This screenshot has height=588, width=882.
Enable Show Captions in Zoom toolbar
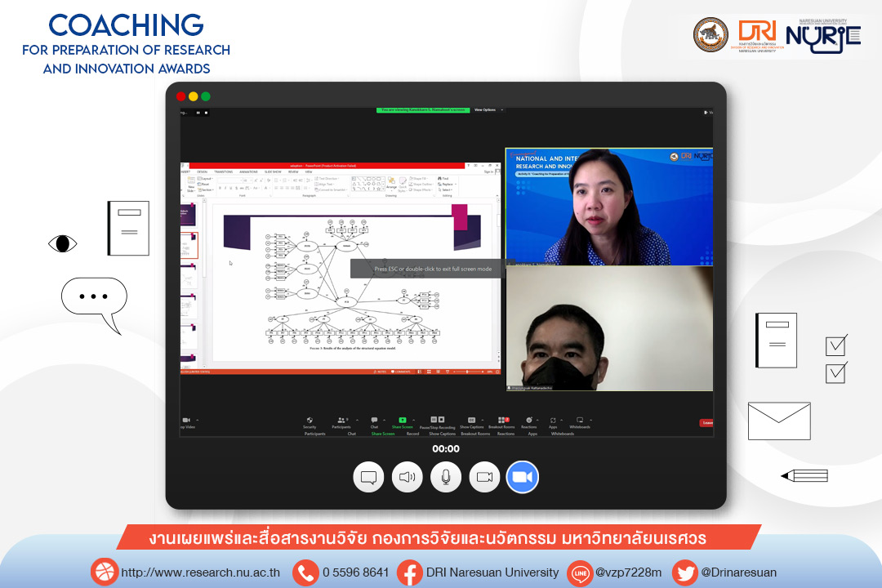click(471, 422)
